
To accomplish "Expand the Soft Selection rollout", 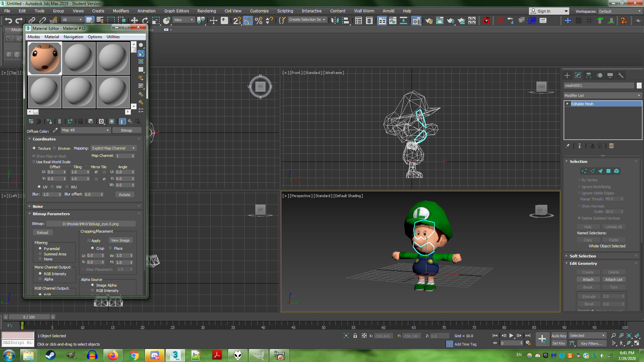I will pyautogui.click(x=583, y=256).
